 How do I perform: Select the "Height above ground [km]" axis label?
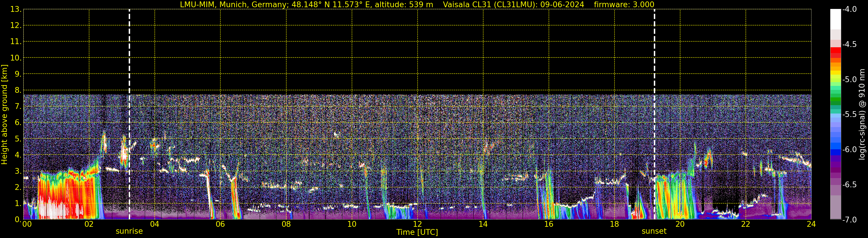(x=4, y=114)
